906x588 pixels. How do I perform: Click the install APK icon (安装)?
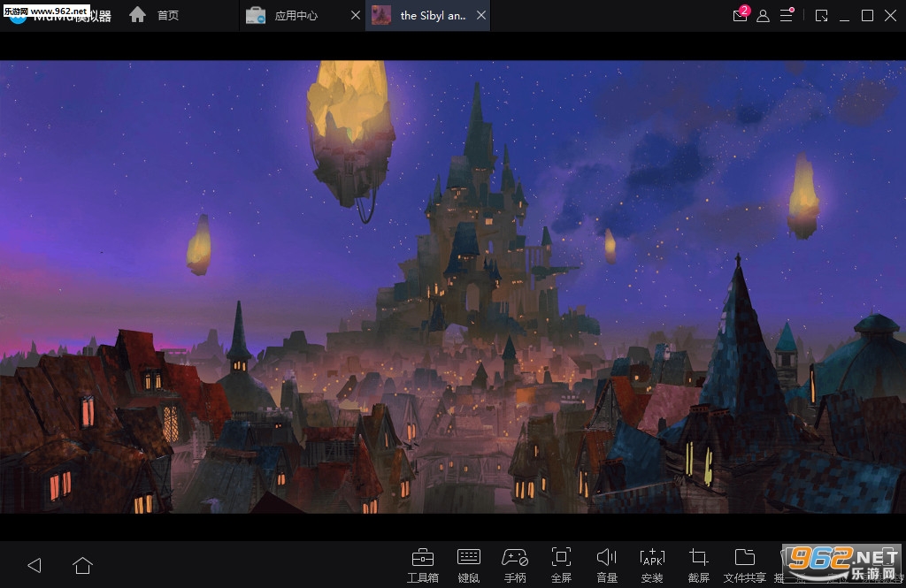pyautogui.click(x=652, y=563)
